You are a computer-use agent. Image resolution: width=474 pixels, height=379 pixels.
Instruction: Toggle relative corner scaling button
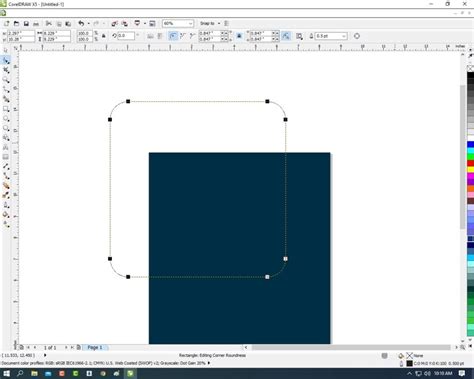click(x=286, y=36)
